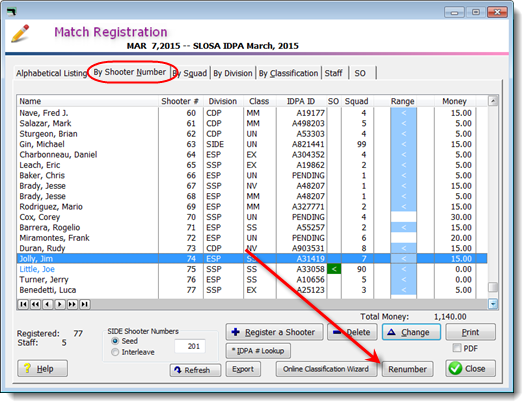Image resolution: width=529 pixels, height=408 pixels.
Task: Select the Interleave radio option
Action: pos(115,352)
